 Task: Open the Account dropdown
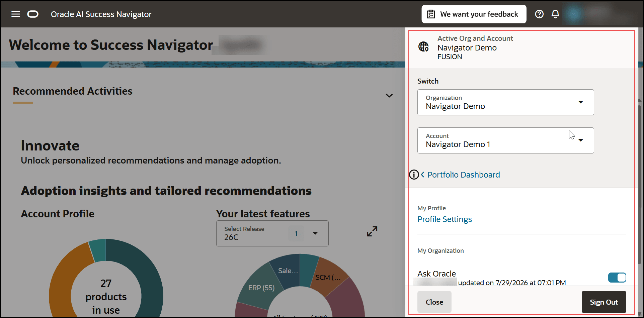click(505, 140)
